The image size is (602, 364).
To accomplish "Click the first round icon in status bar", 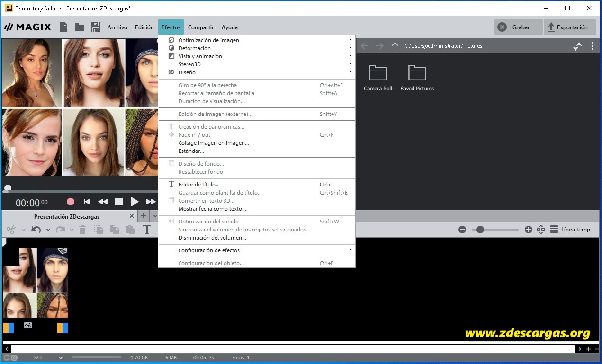I will pyautogui.click(x=7, y=358).
